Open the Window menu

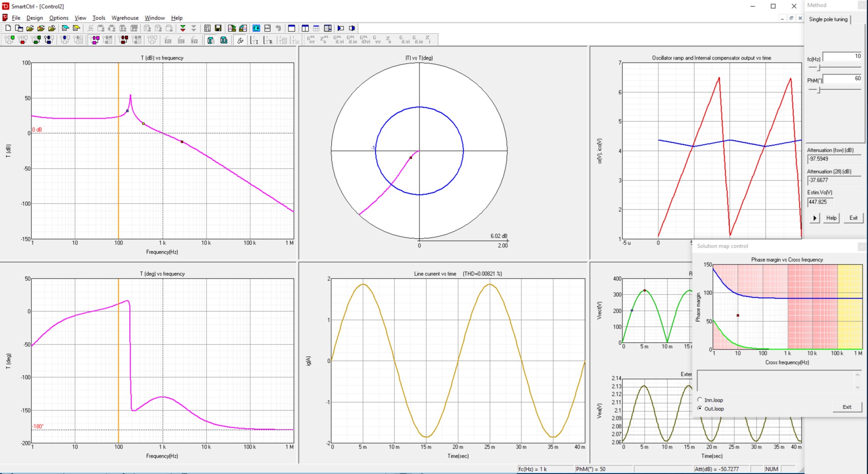(x=155, y=18)
